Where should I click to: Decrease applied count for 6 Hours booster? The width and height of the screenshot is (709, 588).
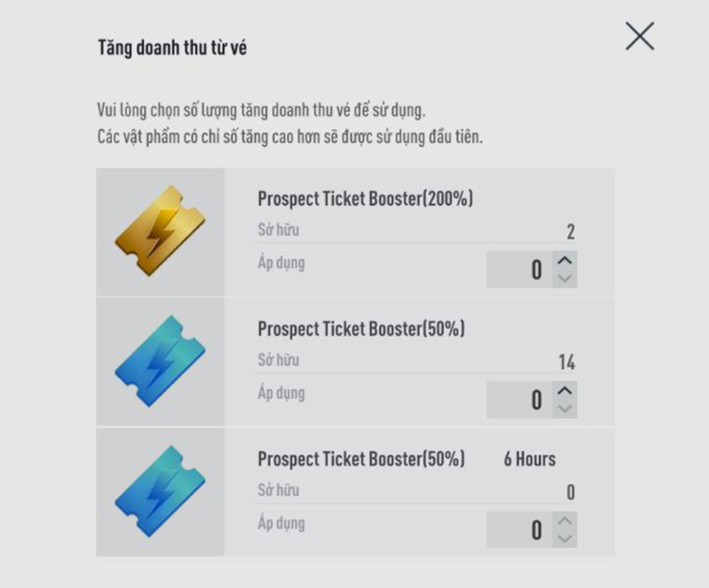(x=565, y=538)
